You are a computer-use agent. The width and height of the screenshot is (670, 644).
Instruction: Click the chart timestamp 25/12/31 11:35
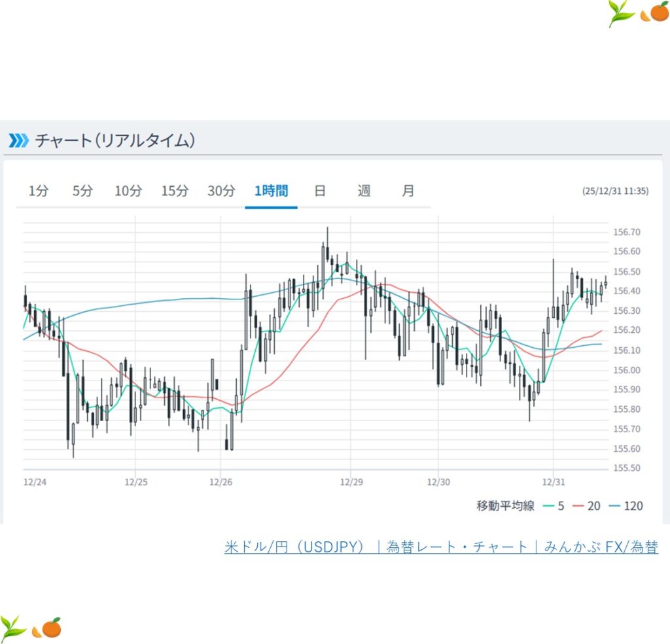point(615,192)
